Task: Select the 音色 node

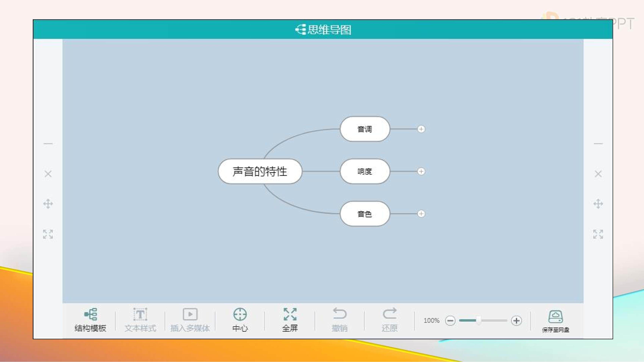Action: pos(365,214)
